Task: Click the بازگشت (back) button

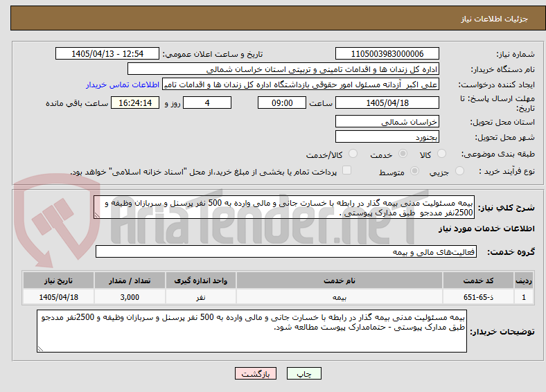Action: [255, 373]
